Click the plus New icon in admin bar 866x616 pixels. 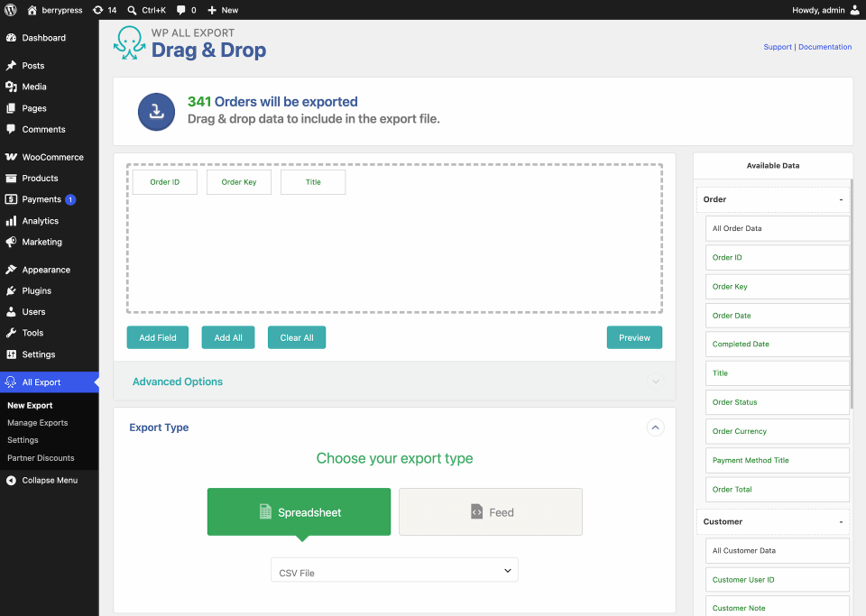(x=212, y=10)
